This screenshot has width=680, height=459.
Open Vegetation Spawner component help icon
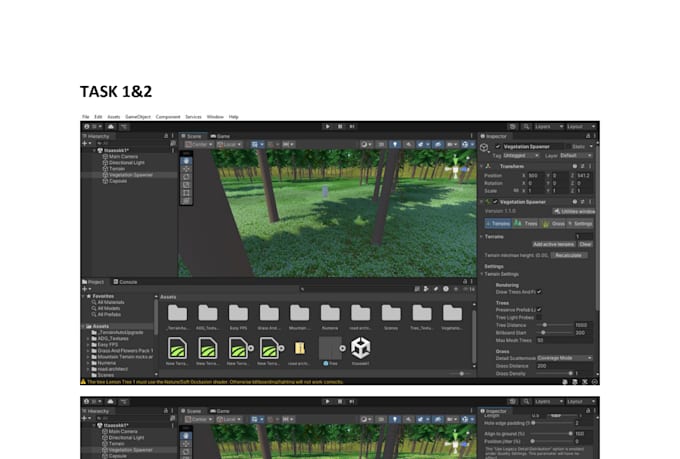pos(575,202)
